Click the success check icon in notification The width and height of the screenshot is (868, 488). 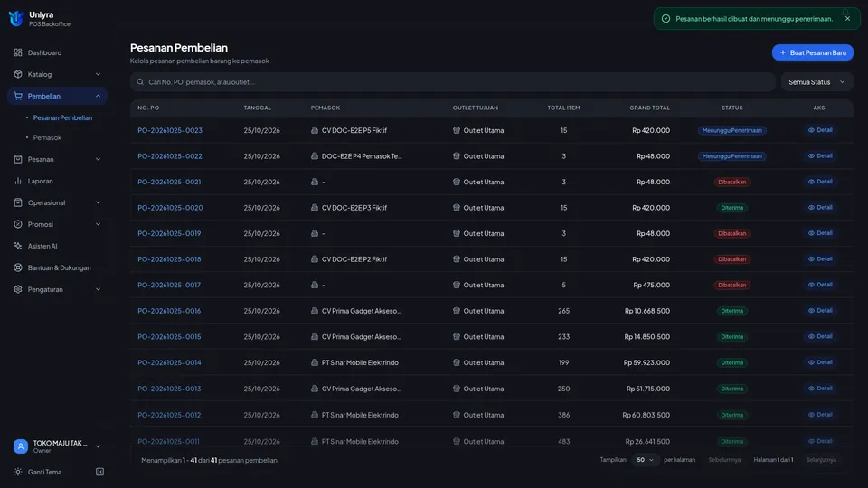(x=666, y=19)
